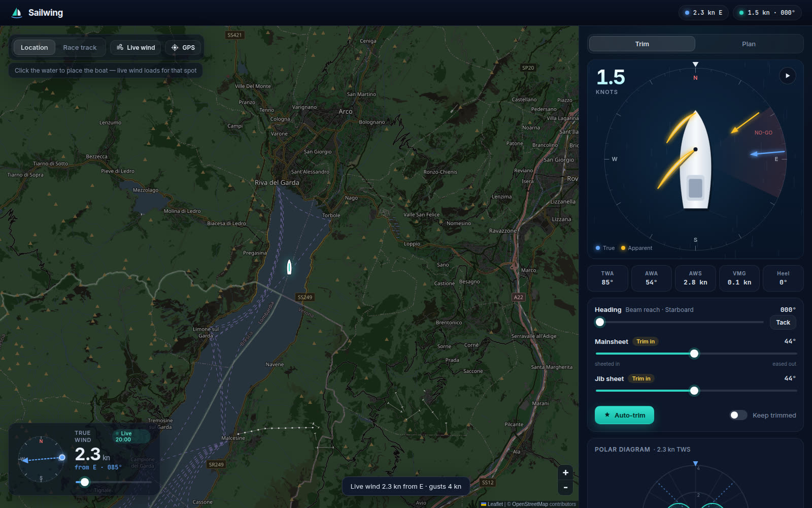The image size is (812, 508).
Task: Click the Heel 0° stat card
Action: [x=783, y=278]
